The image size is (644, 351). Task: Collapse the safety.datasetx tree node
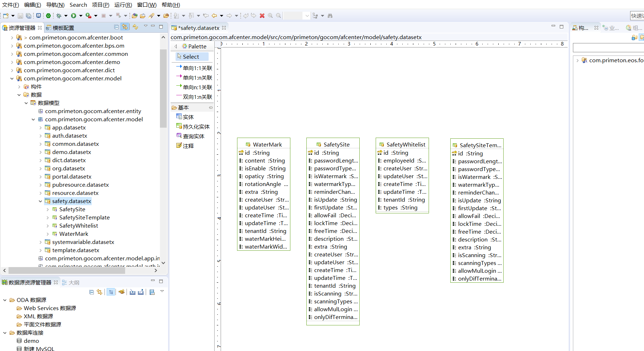click(41, 201)
